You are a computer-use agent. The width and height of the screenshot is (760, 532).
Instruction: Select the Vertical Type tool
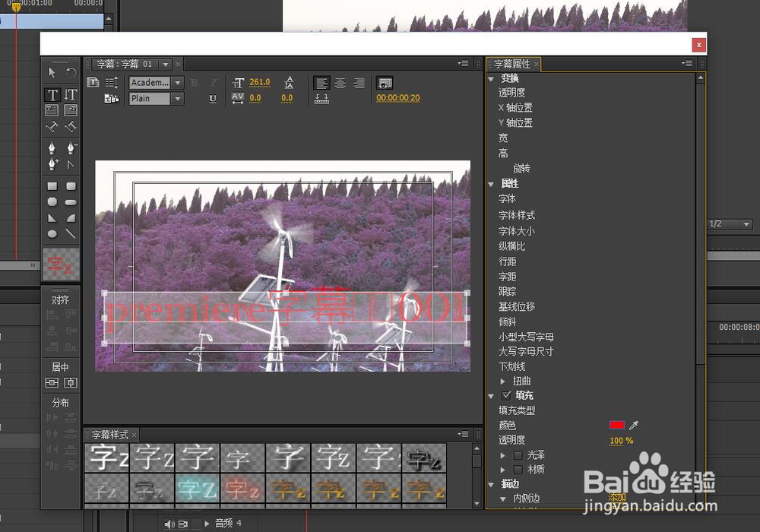tap(71, 94)
